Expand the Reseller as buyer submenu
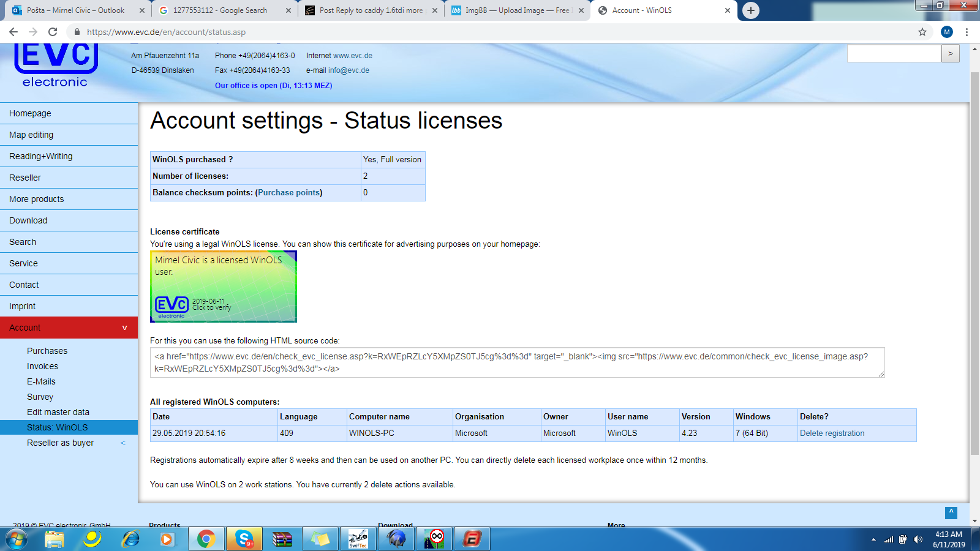Screen dimensions: 980x551 (x=123, y=443)
